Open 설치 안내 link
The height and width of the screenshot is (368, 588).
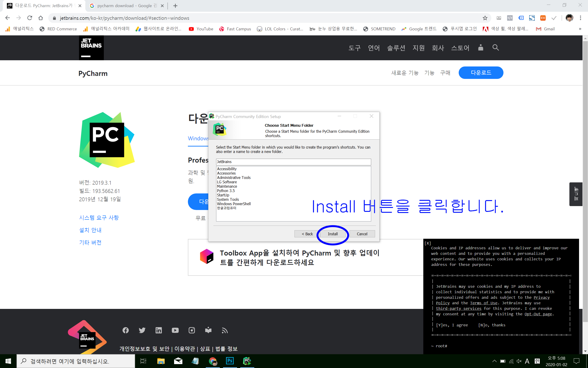click(x=90, y=230)
